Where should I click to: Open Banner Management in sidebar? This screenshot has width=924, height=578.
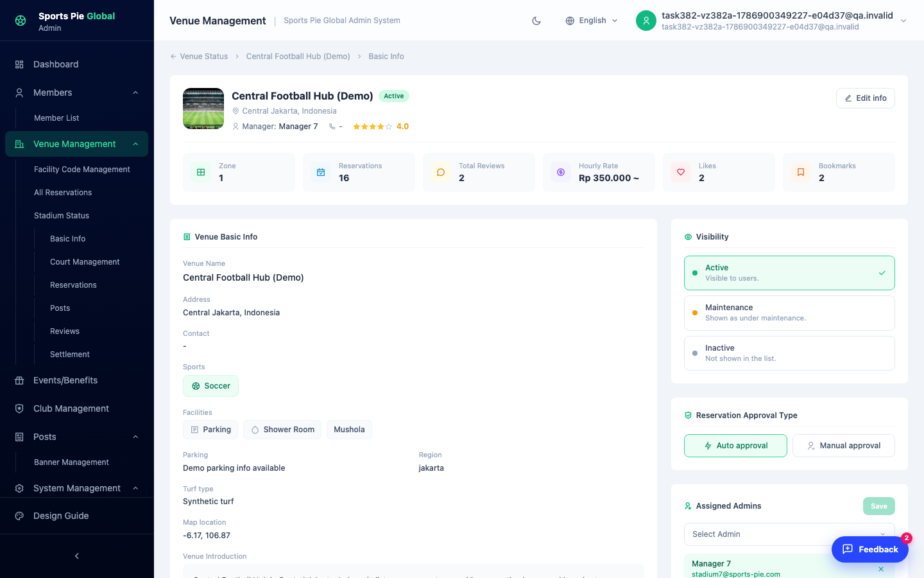point(71,462)
